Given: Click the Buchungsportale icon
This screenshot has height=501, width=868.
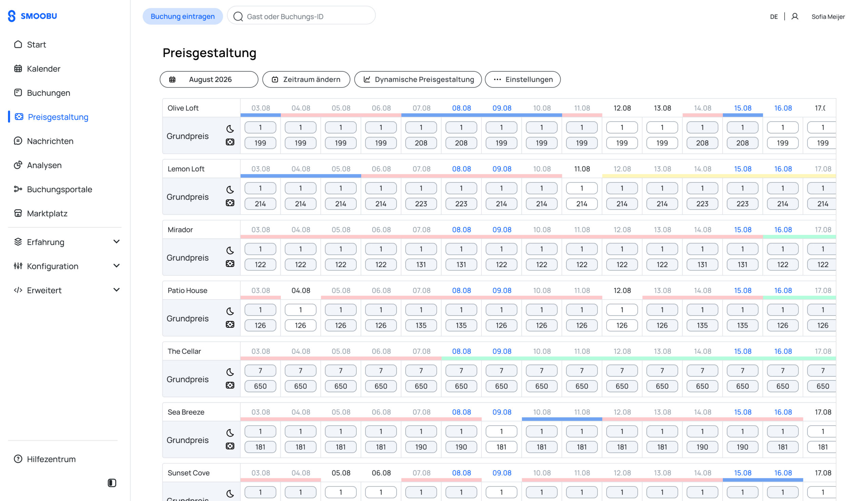Looking at the screenshot, I should (18, 189).
